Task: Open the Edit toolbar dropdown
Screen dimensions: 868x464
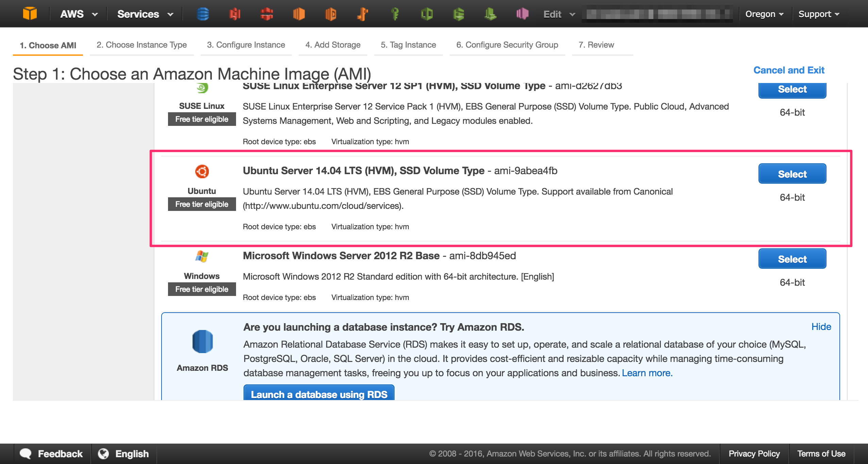Action: click(559, 14)
